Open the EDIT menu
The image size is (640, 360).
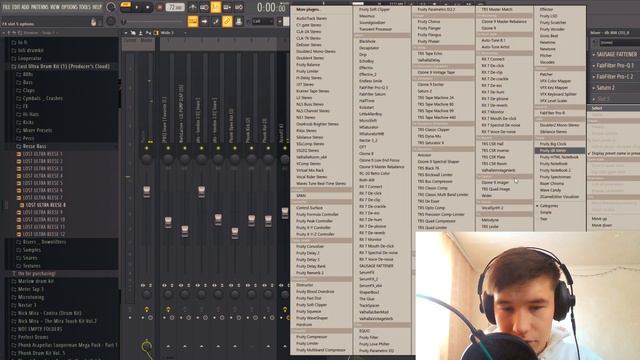16,7
